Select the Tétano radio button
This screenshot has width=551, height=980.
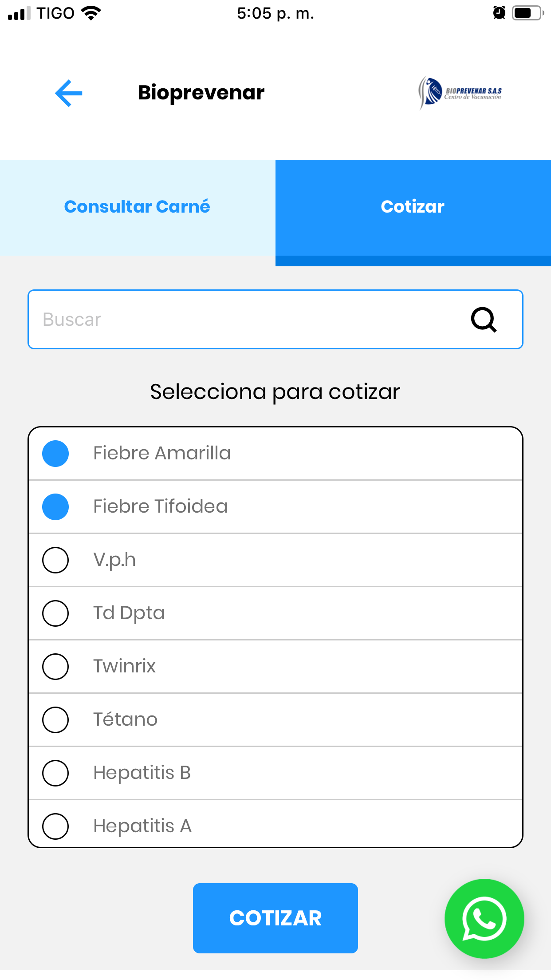coord(55,720)
